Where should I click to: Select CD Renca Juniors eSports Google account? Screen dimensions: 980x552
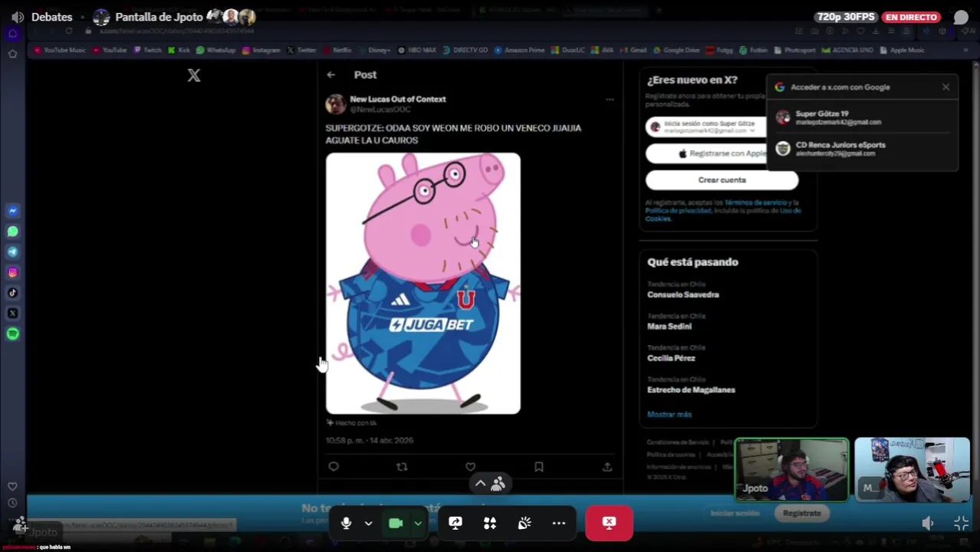tap(863, 149)
